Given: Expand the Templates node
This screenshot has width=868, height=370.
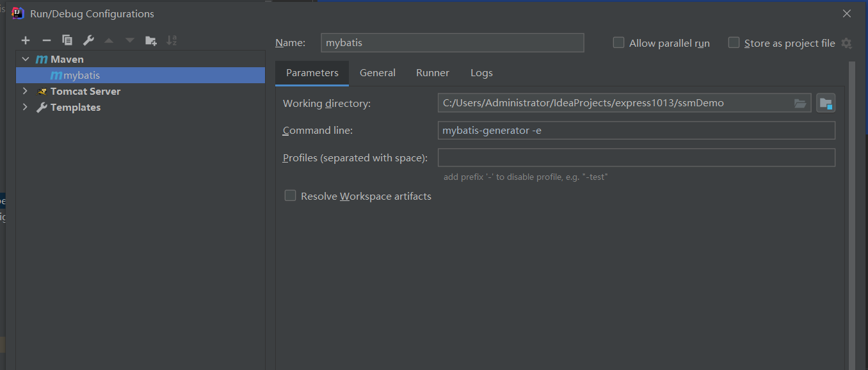Looking at the screenshot, I should point(26,107).
